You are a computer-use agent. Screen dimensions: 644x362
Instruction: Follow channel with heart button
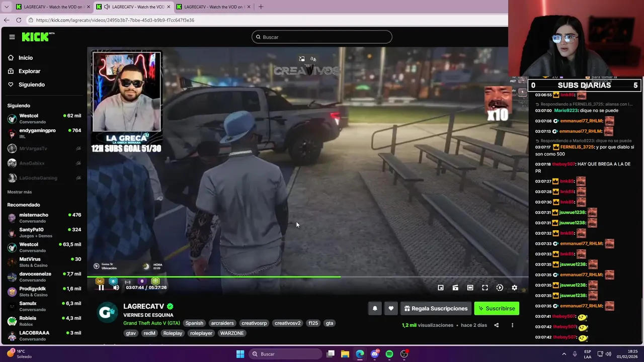pyautogui.click(x=391, y=309)
